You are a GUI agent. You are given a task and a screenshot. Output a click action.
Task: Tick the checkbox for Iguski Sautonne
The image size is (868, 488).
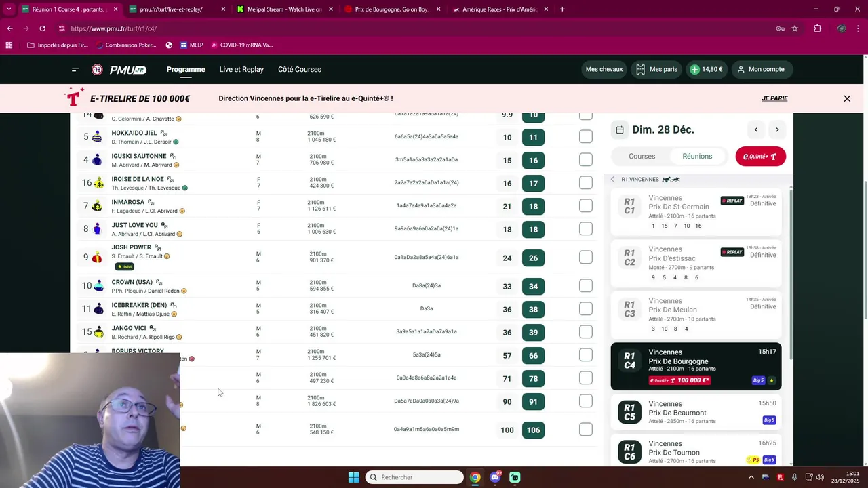point(586,160)
